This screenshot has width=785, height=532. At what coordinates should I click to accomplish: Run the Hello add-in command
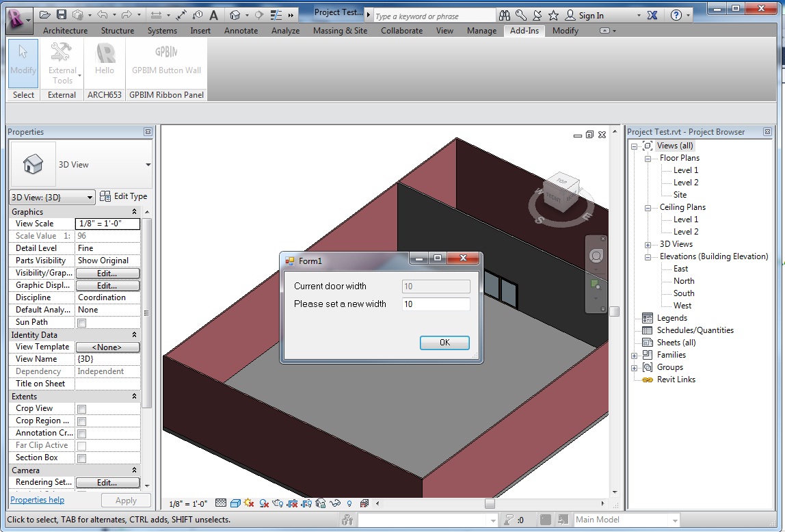click(105, 59)
